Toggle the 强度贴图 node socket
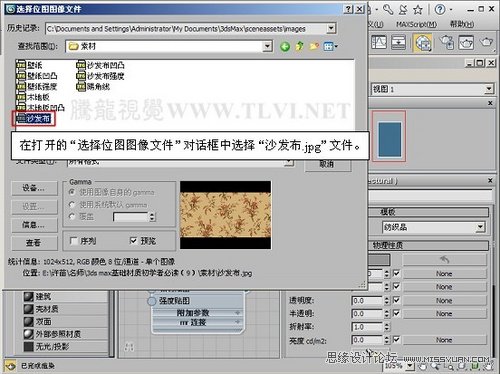500x374 pixels. pos(152,301)
